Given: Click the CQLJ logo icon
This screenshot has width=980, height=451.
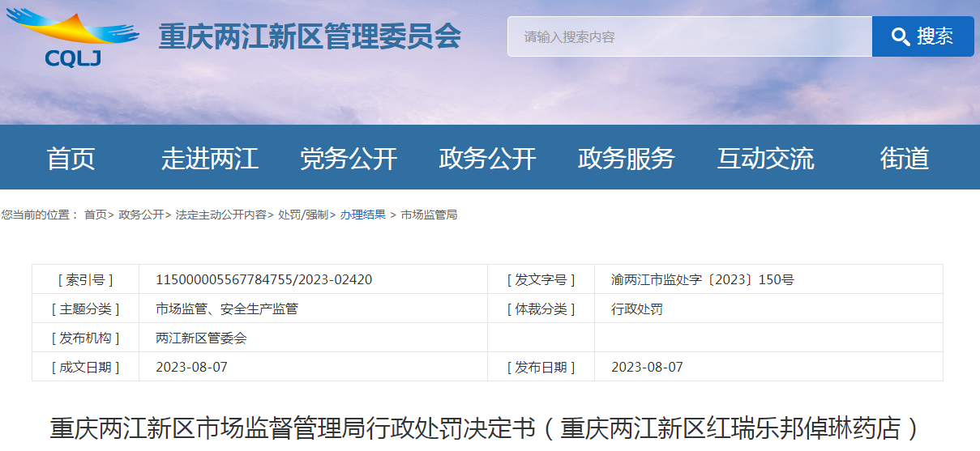Looking at the screenshot, I should click(72, 36).
